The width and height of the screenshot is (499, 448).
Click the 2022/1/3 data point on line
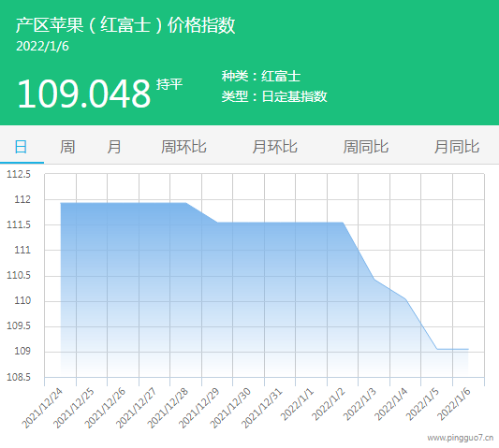374,279
